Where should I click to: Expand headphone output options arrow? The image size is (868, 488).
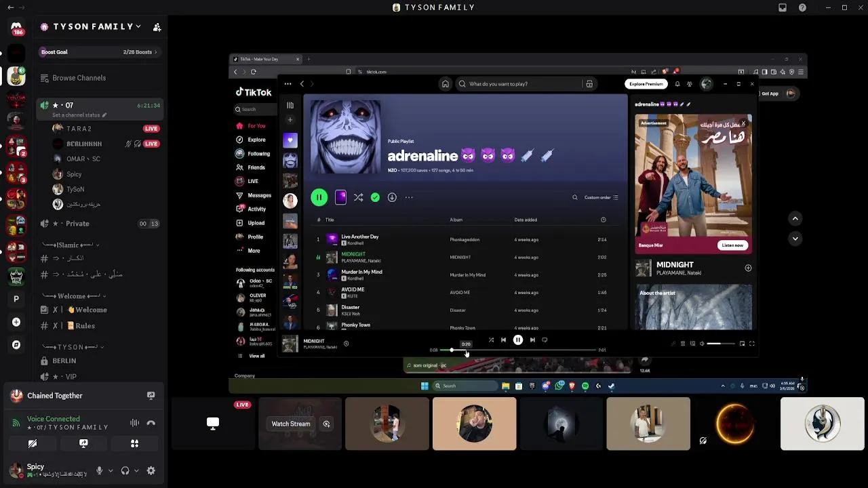click(x=136, y=470)
